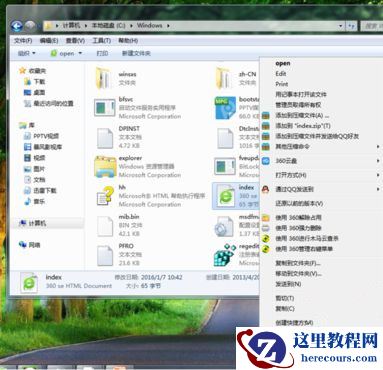Click the 计算机 breadcrumb in address bar

pos(72,25)
